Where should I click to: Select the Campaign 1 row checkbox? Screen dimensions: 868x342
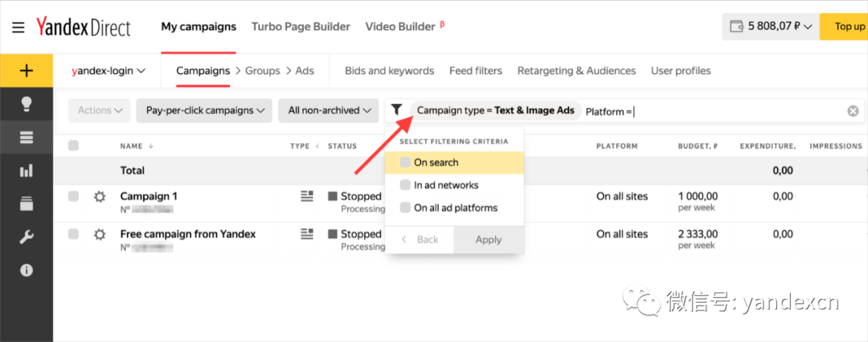pos(74,196)
